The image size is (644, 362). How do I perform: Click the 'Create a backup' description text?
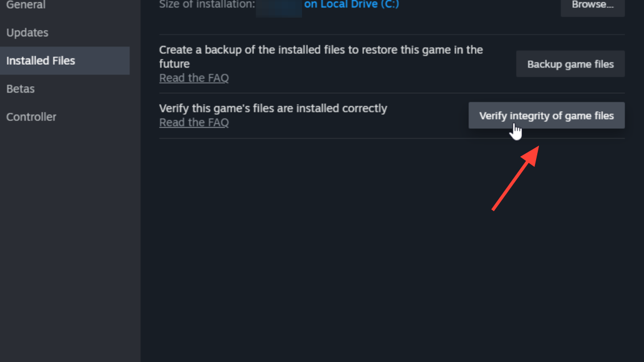tap(321, 57)
